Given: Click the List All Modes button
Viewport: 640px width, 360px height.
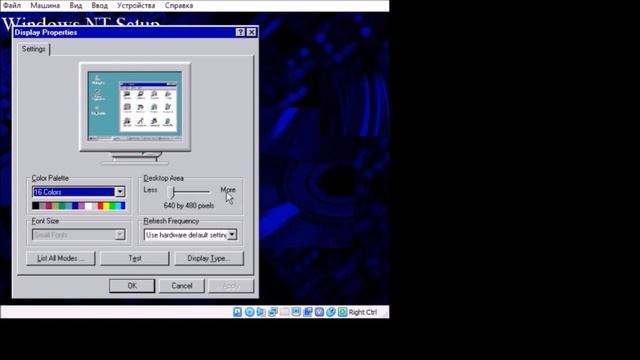Looking at the screenshot, I should coord(60,258).
